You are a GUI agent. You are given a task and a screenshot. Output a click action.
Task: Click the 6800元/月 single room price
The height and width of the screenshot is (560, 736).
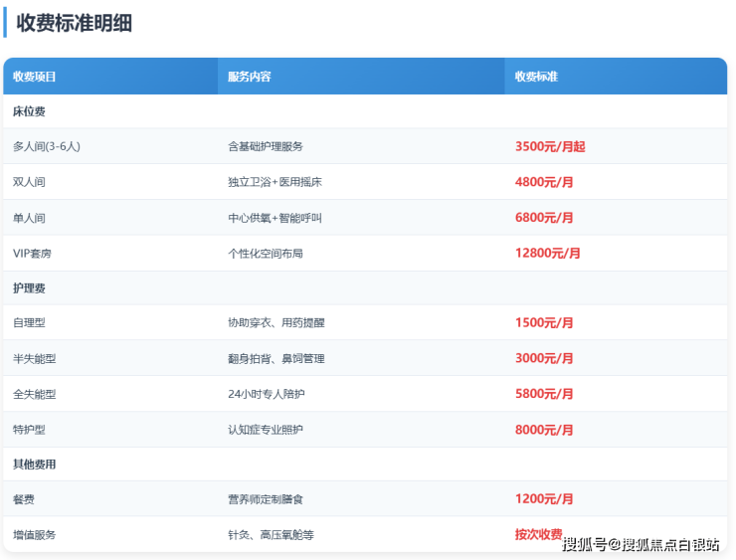pyautogui.click(x=544, y=218)
